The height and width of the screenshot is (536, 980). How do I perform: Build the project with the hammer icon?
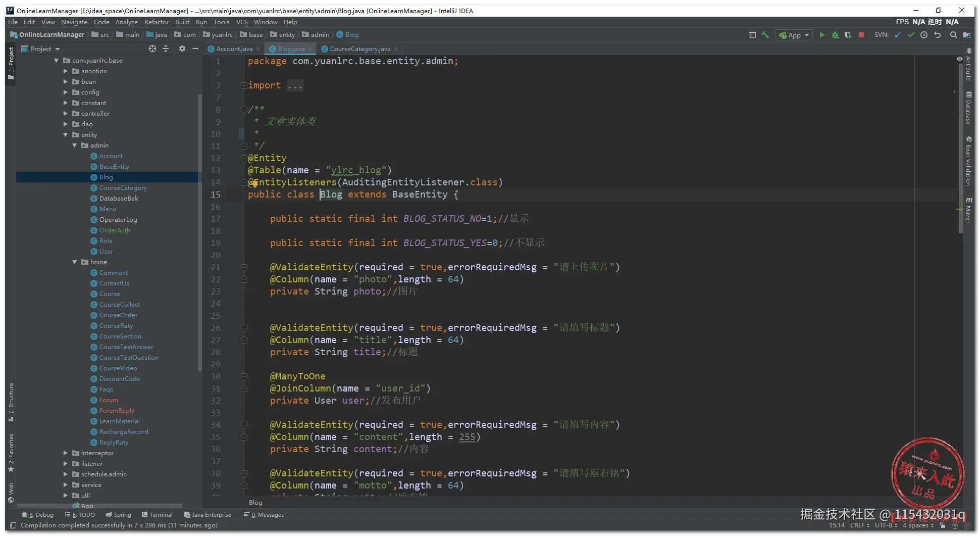click(x=765, y=35)
